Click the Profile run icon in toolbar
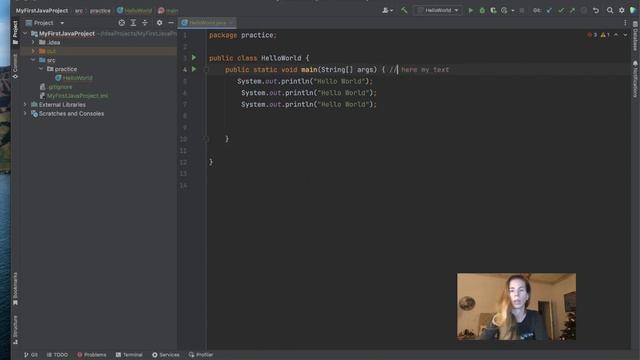The height and width of the screenshot is (360, 640). (x=504, y=10)
